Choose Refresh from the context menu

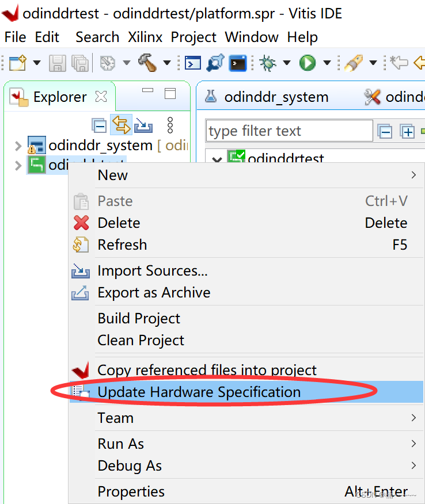[x=246, y=245]
